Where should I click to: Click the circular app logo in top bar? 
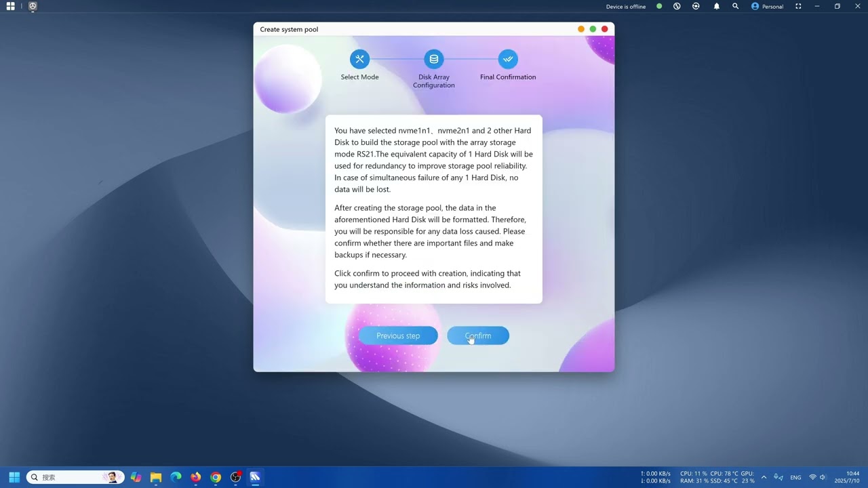click(33, 6)
